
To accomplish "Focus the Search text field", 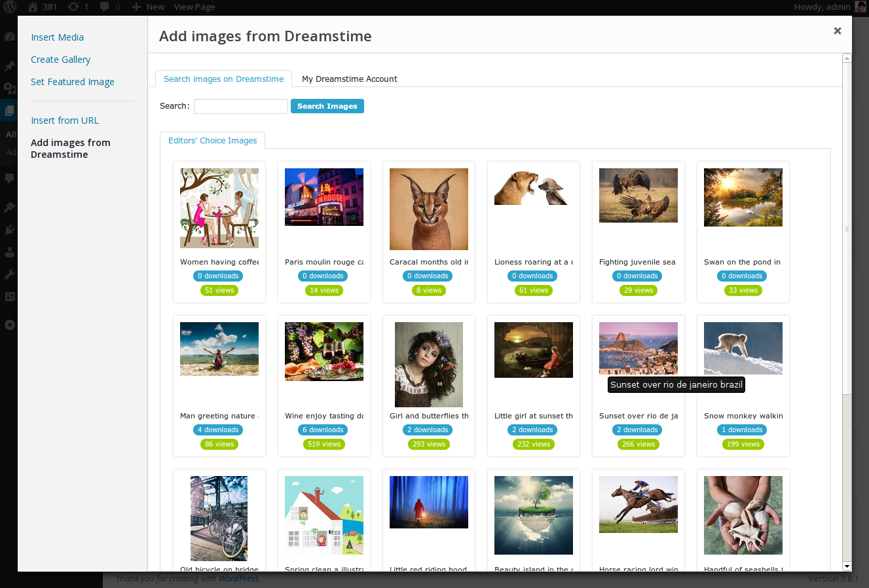I will [240, 106].
